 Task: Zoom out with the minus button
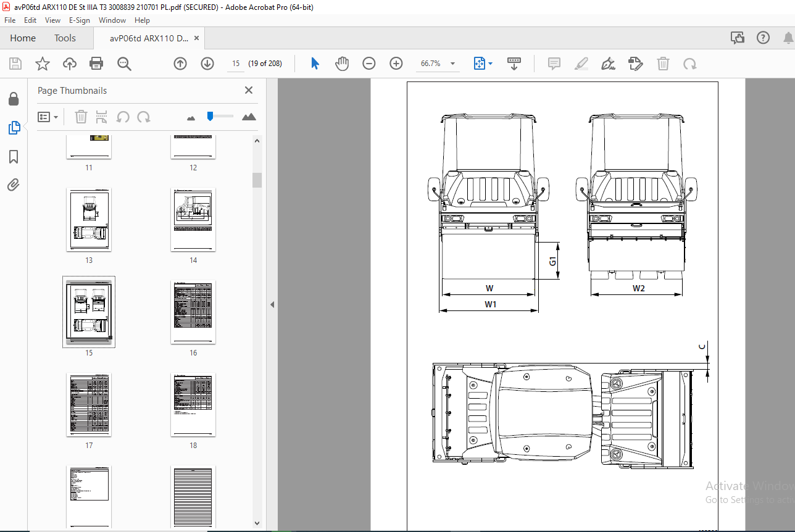point(369,64)
